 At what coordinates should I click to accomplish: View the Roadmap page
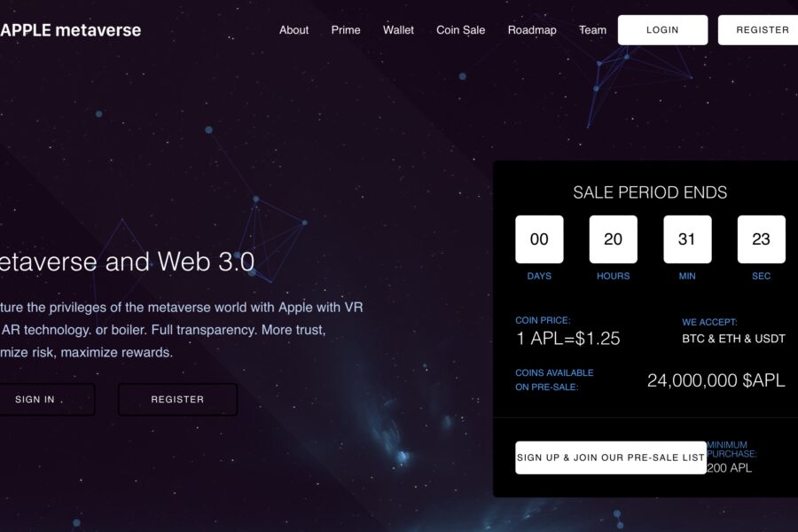tap(532, 30)
